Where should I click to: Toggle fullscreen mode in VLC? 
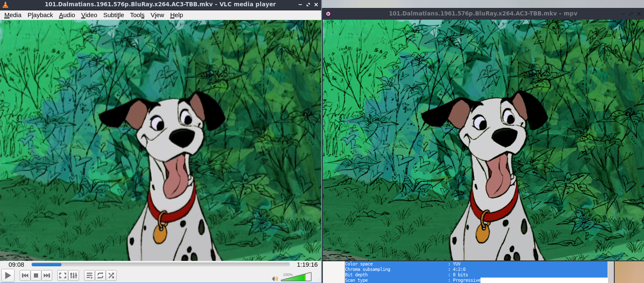[x=63, y=275]
